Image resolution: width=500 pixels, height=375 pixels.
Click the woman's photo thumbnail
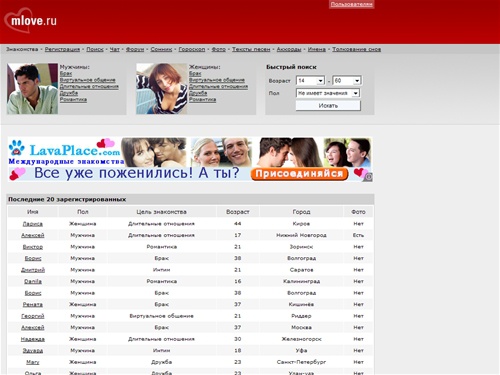[x=162, y=89]
